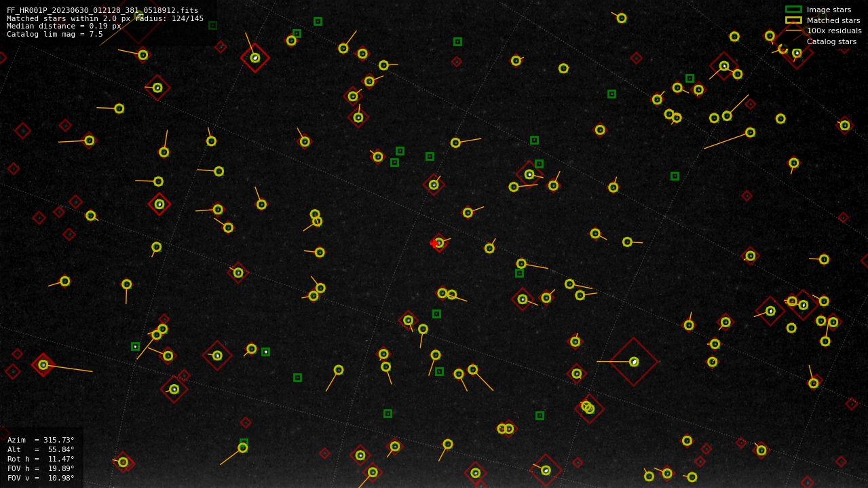Click the 'Matched stars' legend label
This screenshot has width=868, height=488.
tap(833, 20)
